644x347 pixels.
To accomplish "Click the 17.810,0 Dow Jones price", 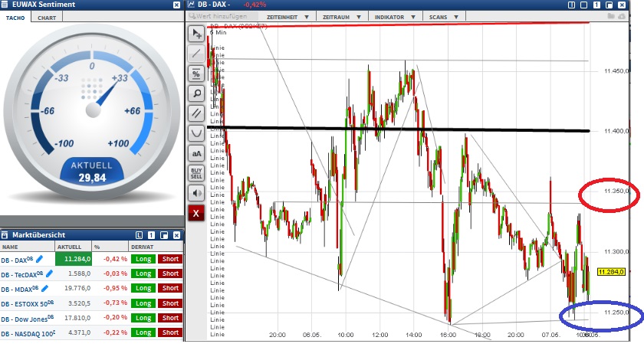I will click(77, 318).
